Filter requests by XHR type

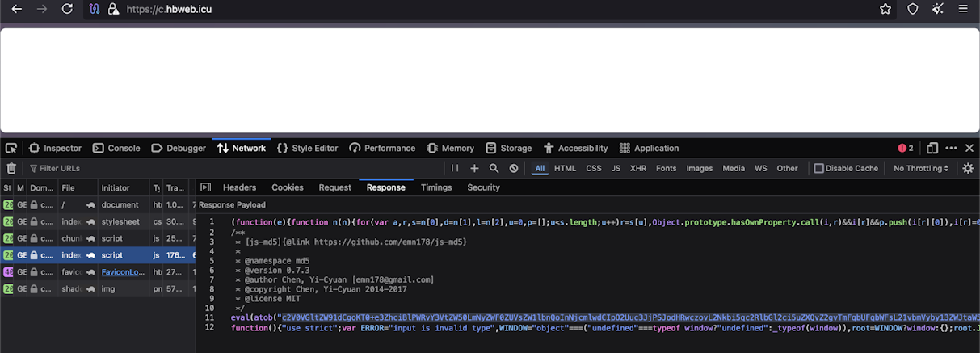click(x=638, y=169)
